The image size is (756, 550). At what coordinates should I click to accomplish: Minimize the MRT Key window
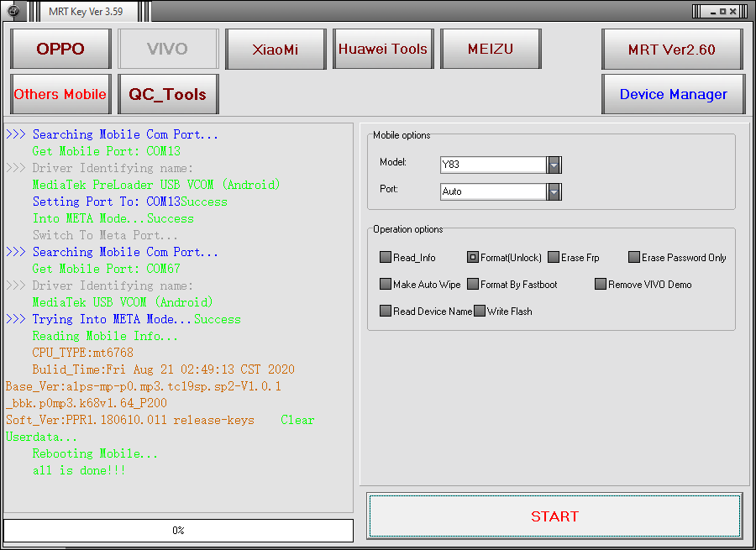[713, 12]
